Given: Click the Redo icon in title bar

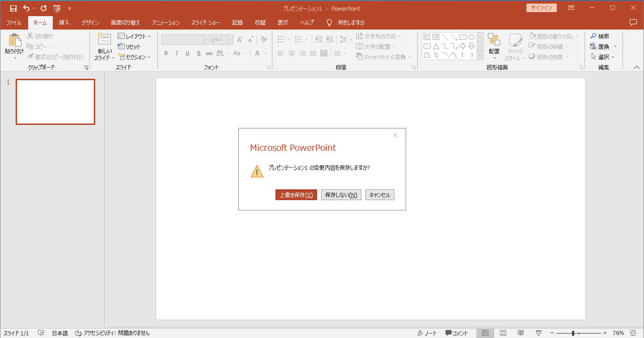Looking at the screenshot, I should (x=43, y=9).
